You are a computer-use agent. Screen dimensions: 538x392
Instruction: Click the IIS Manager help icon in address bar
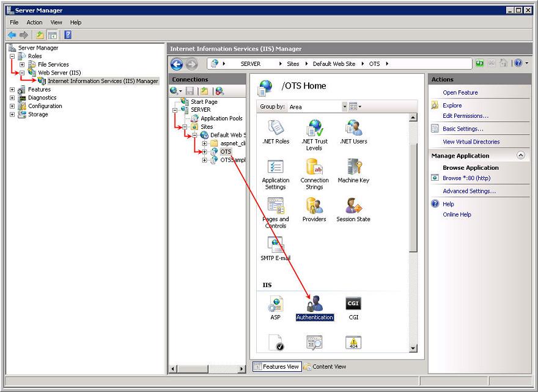coord(518,64)
